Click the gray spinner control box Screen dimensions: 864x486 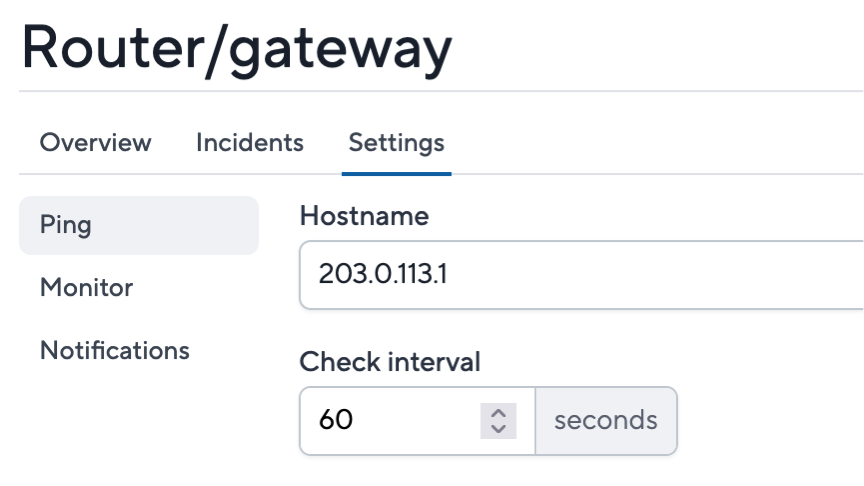[498, 421]
